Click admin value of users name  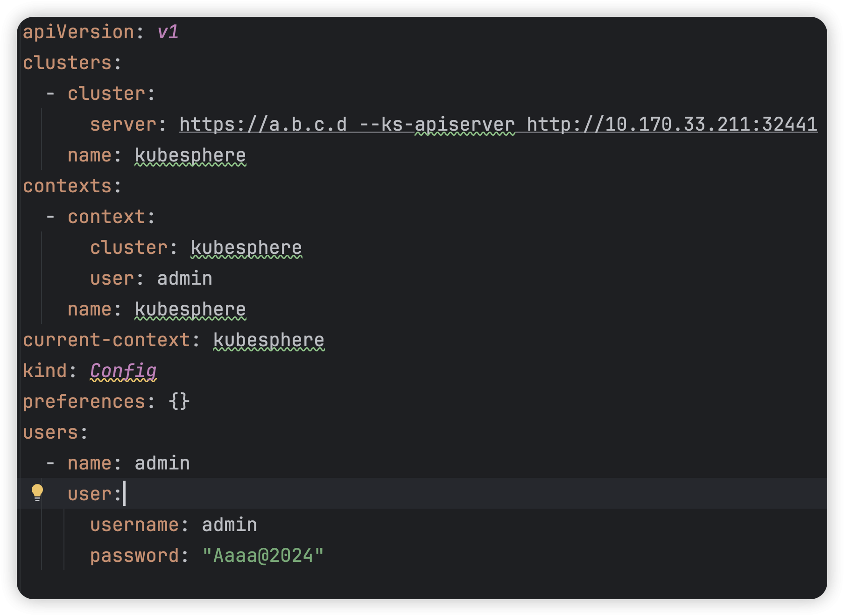pos(162,463)
